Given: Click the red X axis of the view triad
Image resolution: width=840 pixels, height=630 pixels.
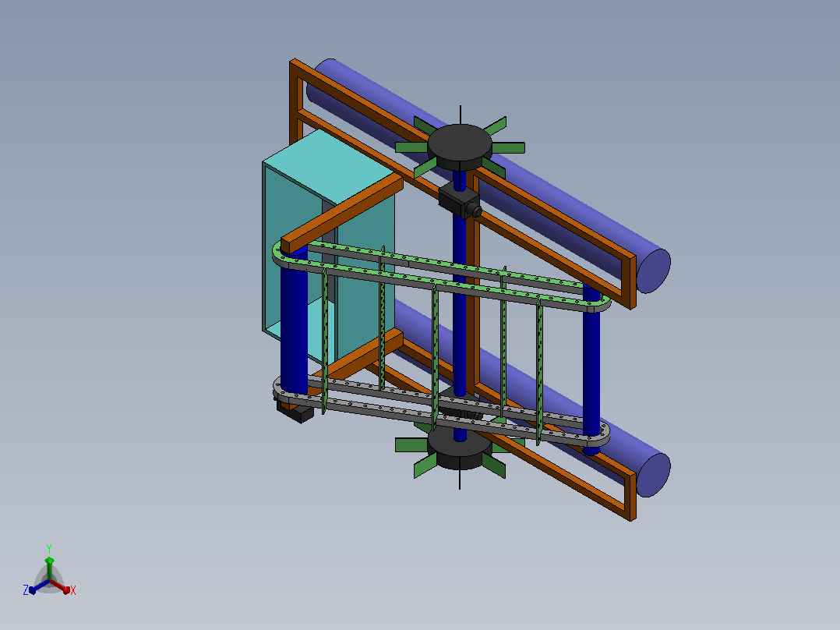Looking at the screenshot, I should tap(61, 586).
